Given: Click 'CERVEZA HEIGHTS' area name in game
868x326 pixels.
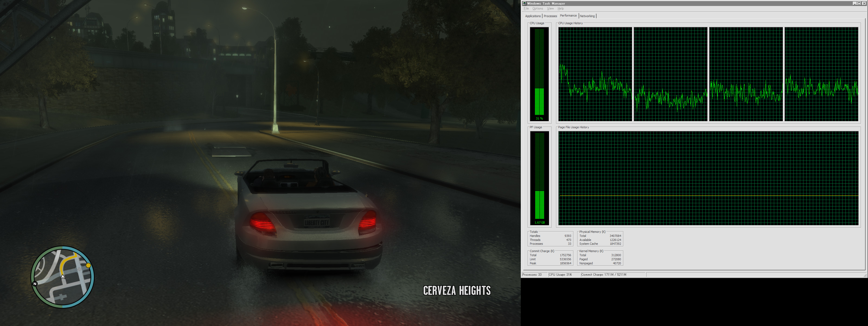Looking at the screenshot, I should [x=457, y=291].
